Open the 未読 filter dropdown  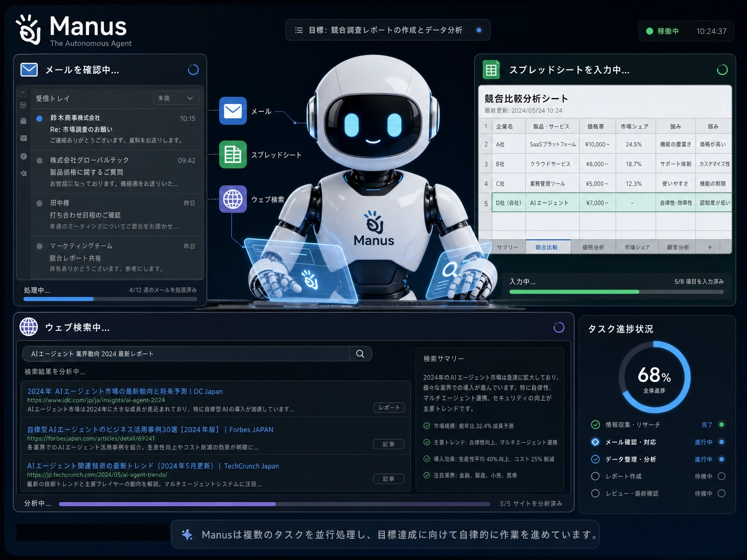pos(176,98)
